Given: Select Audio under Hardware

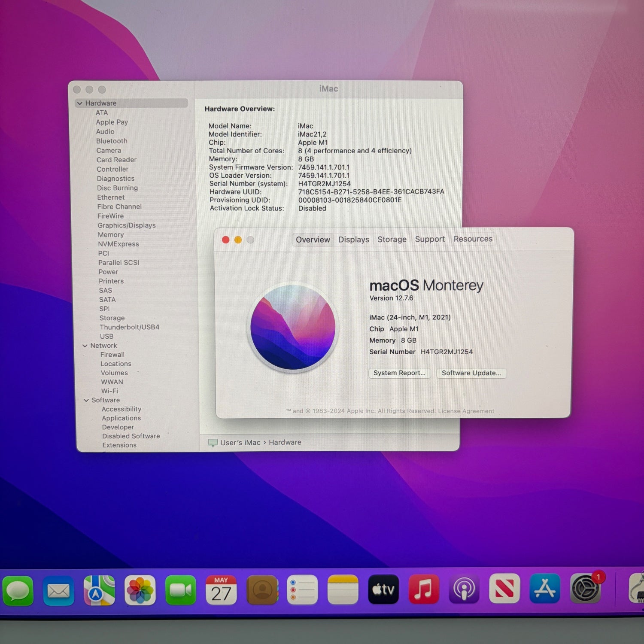Looking at the screenshot, I should (x=105, y=131).
